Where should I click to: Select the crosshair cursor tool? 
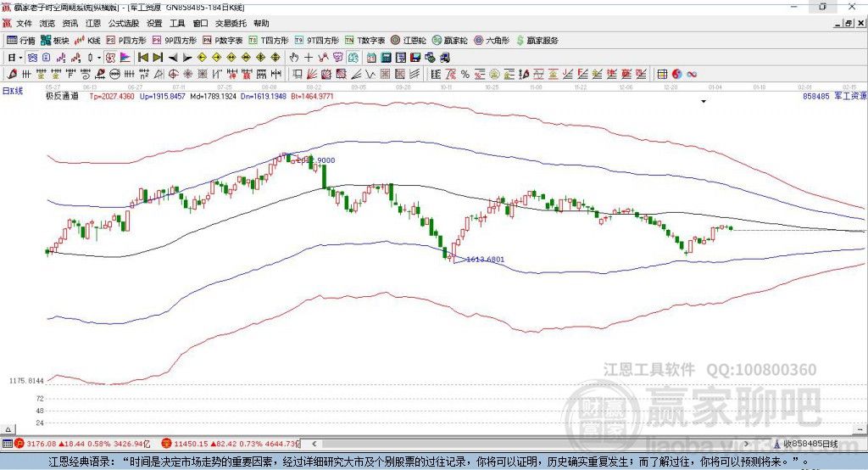[x=309, y=58]
